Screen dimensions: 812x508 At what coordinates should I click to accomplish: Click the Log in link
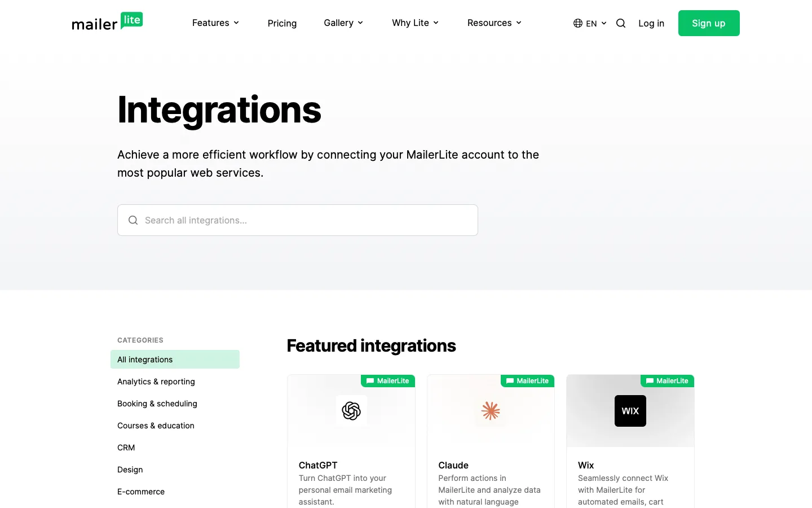click(651, 23)
